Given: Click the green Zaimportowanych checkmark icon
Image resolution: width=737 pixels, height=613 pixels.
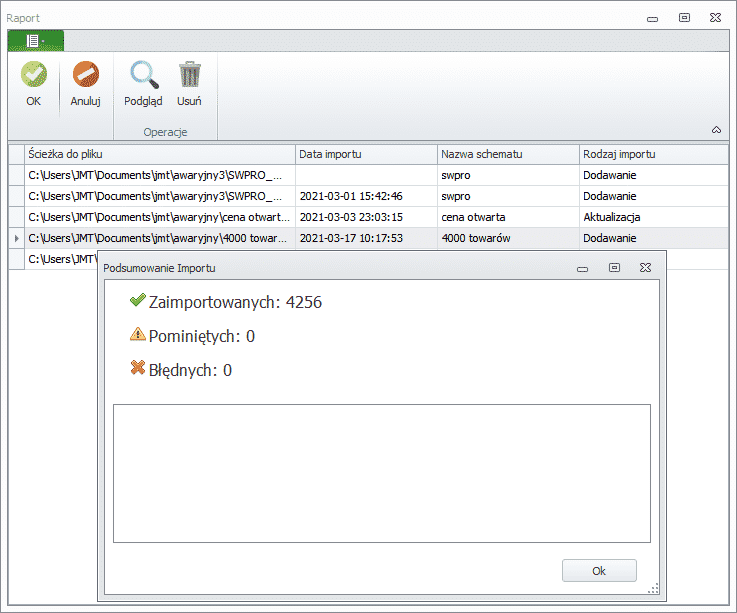Looking at the screenshot, I should click(x=138, y=300).
